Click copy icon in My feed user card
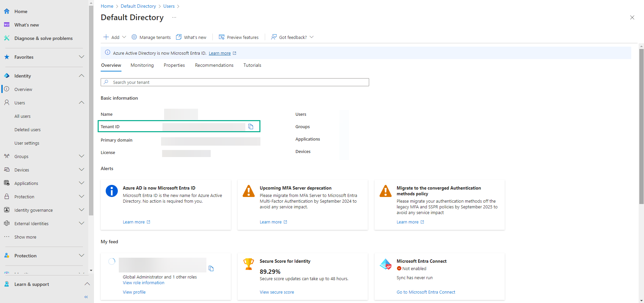Screen dimensions: 644x303 (x=211, y=268)
